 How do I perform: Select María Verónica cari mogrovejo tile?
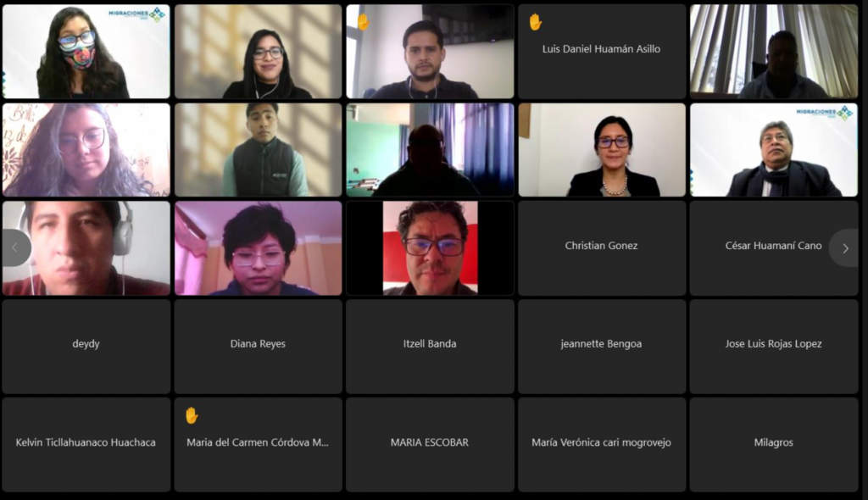tap(602, 445)
